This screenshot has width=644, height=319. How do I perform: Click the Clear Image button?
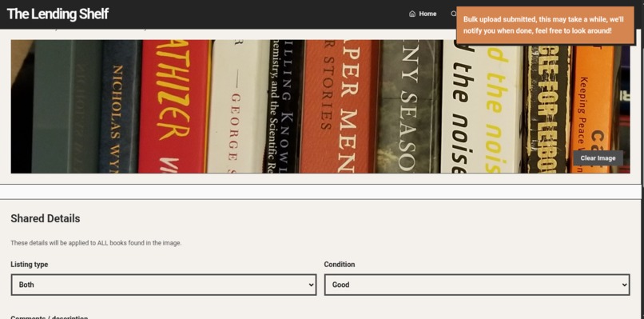598,158
